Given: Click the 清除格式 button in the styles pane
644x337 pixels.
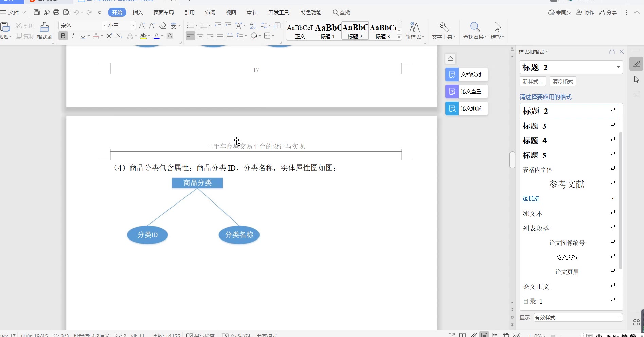Looking at the screenshot, I should 563,81.
